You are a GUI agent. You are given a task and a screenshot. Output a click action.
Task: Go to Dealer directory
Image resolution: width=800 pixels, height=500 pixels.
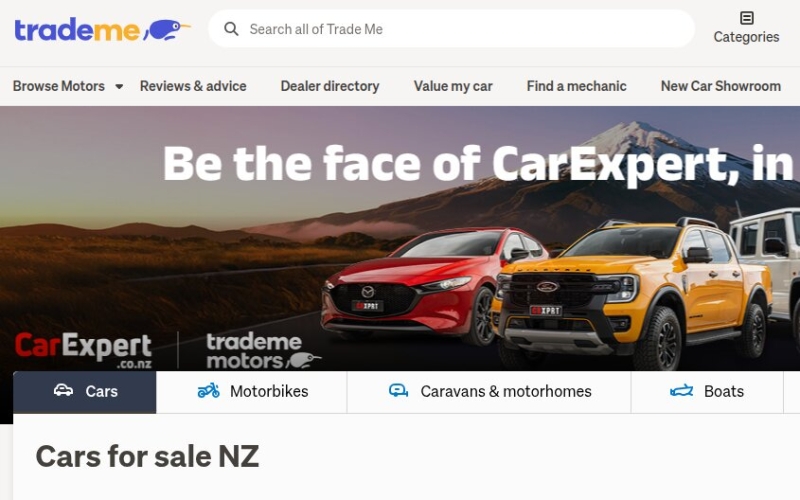(330, 86)
